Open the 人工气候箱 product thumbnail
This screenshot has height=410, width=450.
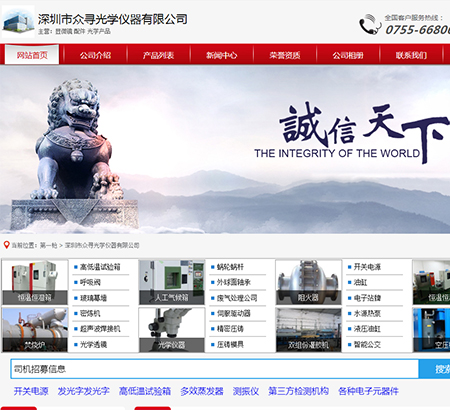[172, 282]
